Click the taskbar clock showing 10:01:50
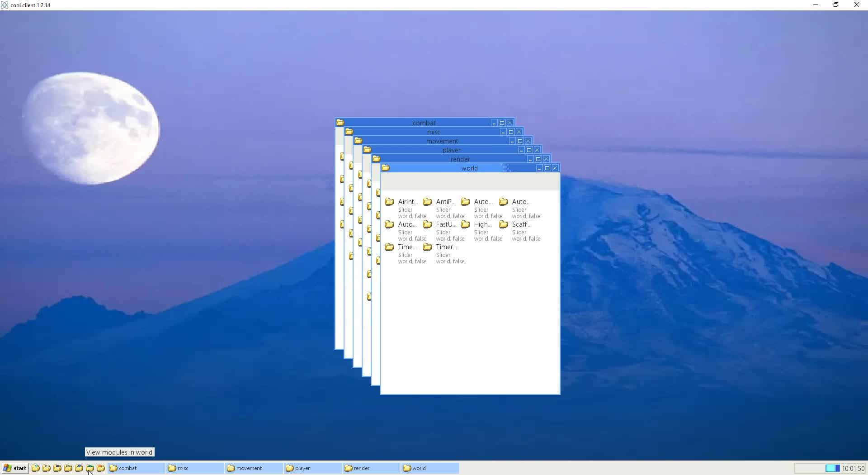 point(853,469)
